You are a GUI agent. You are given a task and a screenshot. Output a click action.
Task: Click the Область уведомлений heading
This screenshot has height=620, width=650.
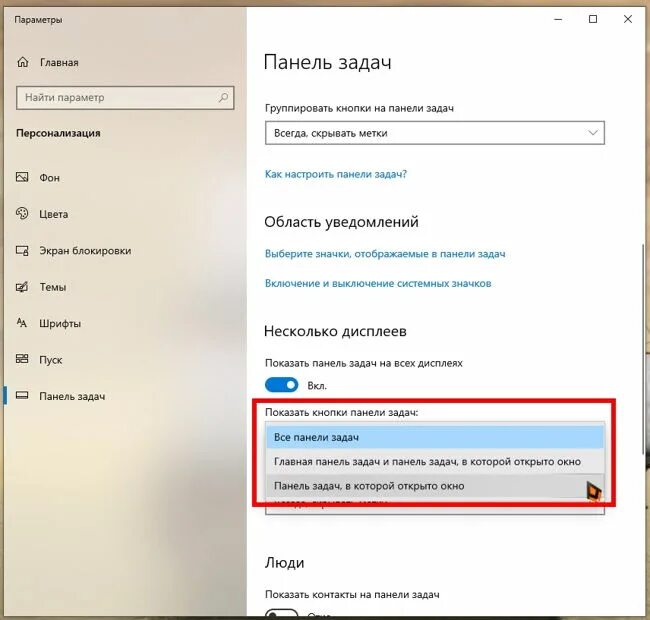click(342, 222)
